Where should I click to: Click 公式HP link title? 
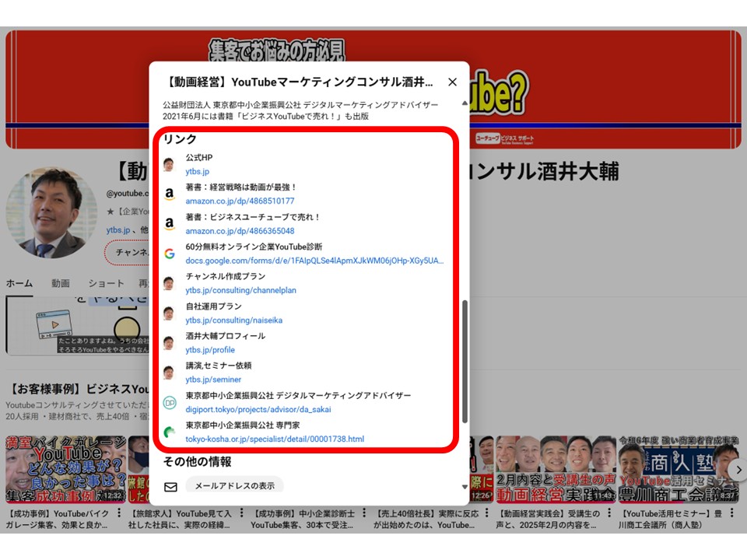(x=199, y=157)
